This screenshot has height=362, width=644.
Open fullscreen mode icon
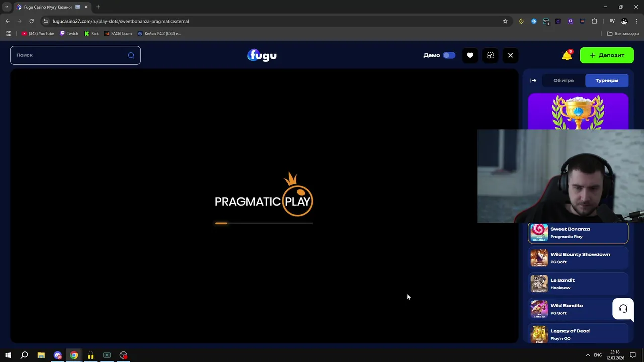point(491,55)
